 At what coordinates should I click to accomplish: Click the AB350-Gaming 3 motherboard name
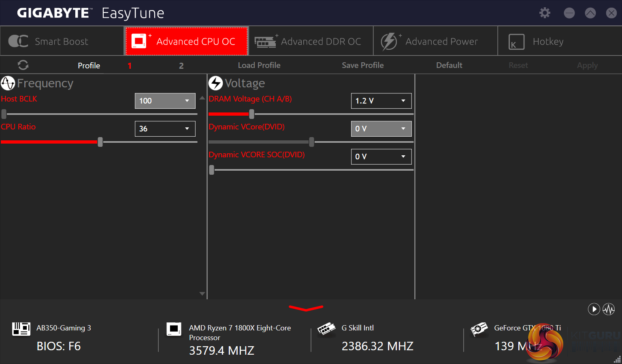(64, 328)
